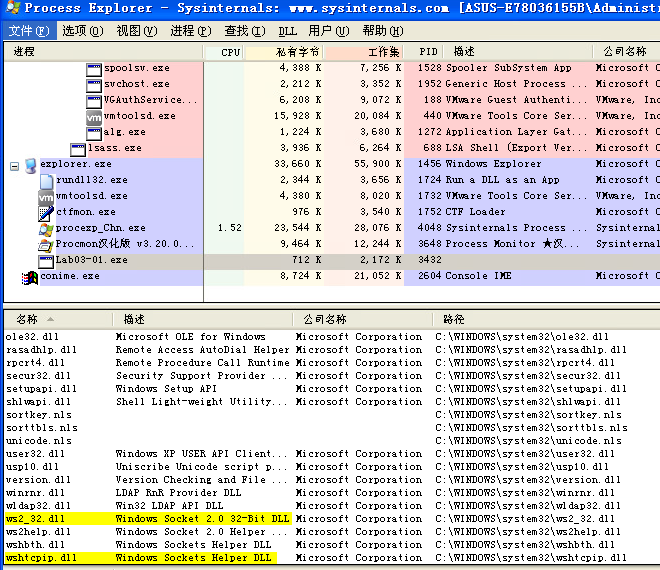Viewport: 660px width, 570px height.
Task: Click the vmtoolsd.exe icon with PID 1732
Action: 46,197
